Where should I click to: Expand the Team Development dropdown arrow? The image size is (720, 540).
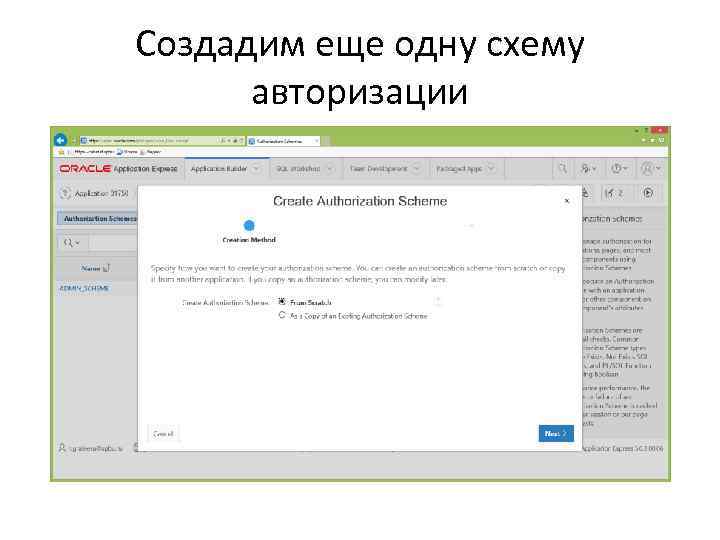(x=416, y=169)
